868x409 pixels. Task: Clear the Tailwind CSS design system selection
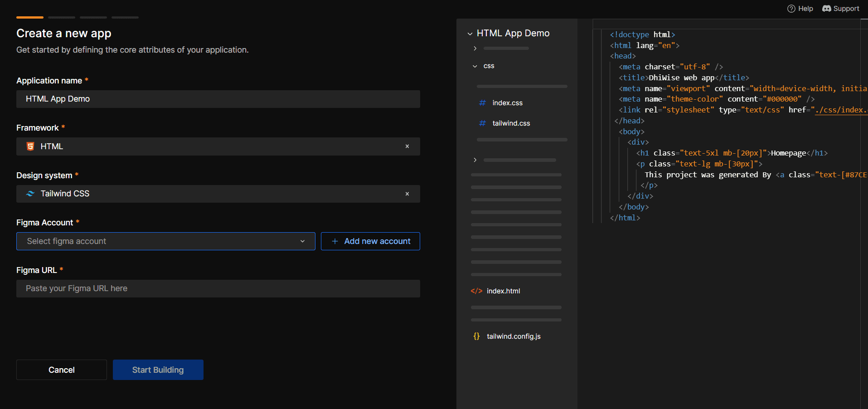(x=407, y=194)
